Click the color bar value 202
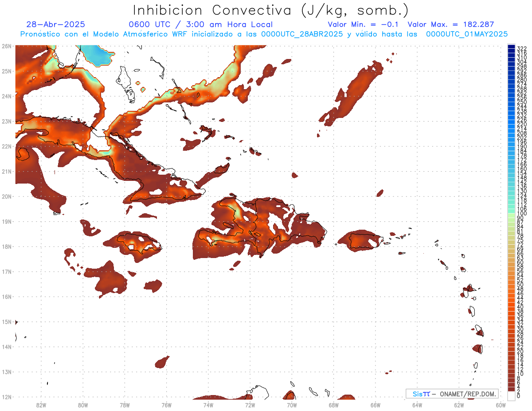532x411 pixels. 522,137
